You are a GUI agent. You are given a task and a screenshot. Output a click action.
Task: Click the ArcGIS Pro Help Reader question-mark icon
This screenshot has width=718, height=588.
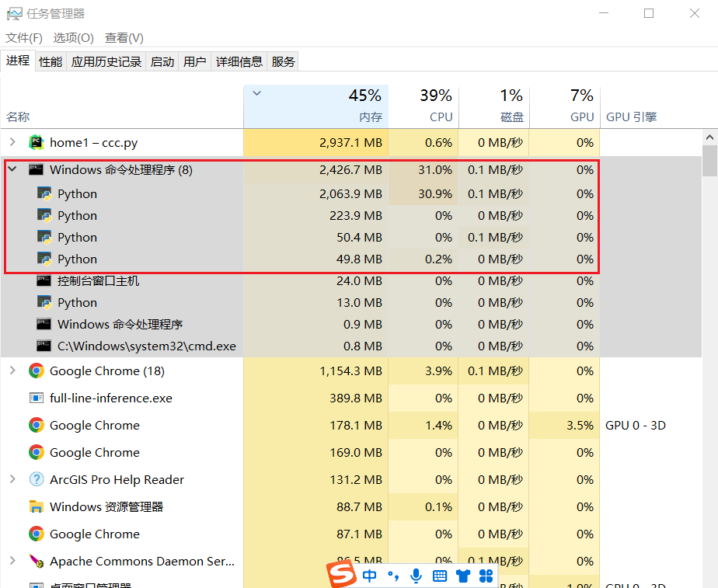coord(37,479)
